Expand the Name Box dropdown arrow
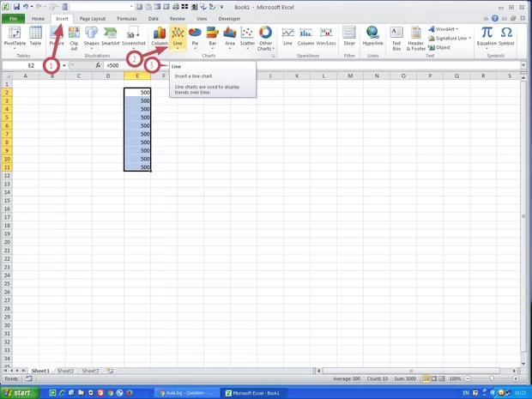The image size is (532, 399). pos(63,65)
